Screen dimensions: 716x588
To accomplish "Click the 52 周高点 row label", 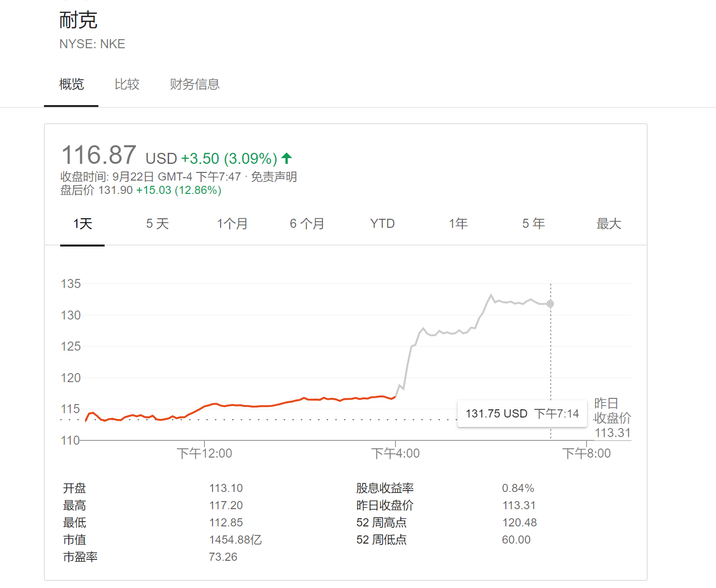I will click(382, 523).
